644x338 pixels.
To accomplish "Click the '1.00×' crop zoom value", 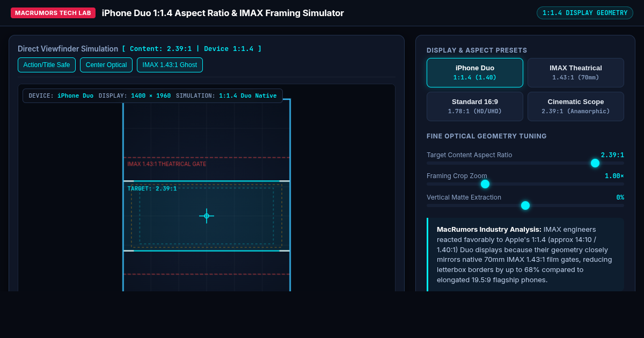I will 614,176.
